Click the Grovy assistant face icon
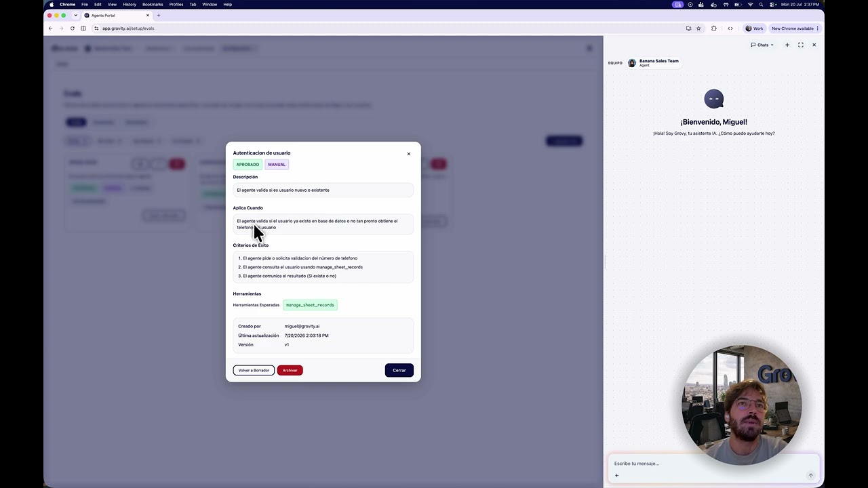 click(x=713, y=99)
